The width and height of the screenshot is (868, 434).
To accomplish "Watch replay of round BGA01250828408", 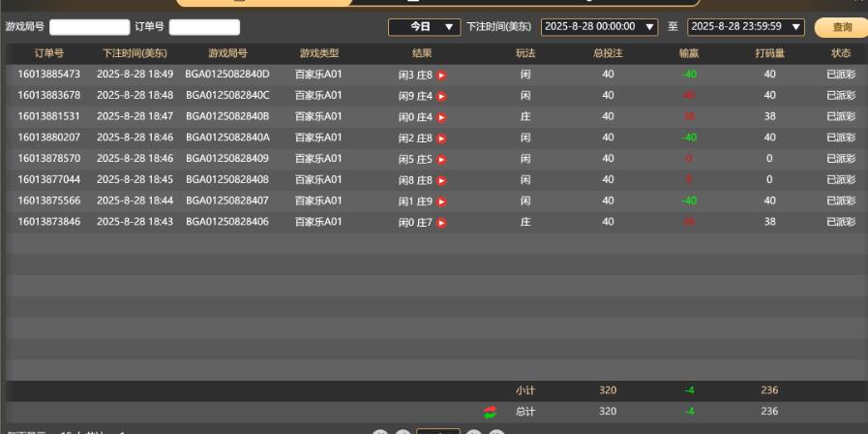I will click(x=441, y=180).
